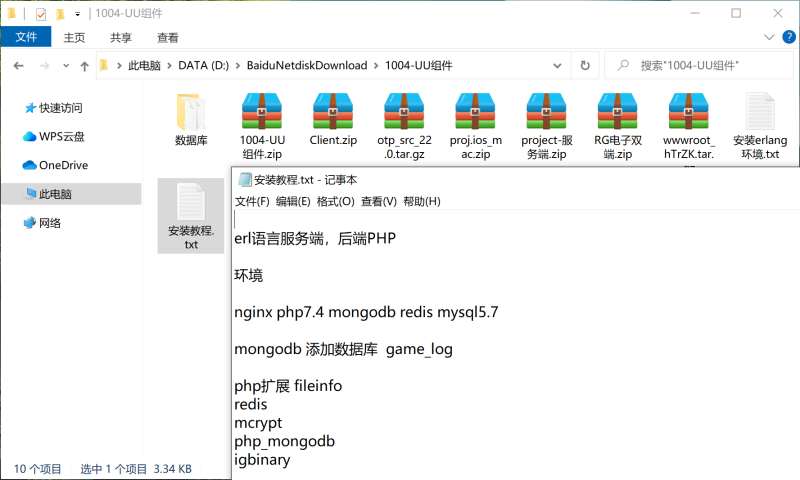
Task: Switch to the 主页 ribbon tab
Action: [74, 38]
